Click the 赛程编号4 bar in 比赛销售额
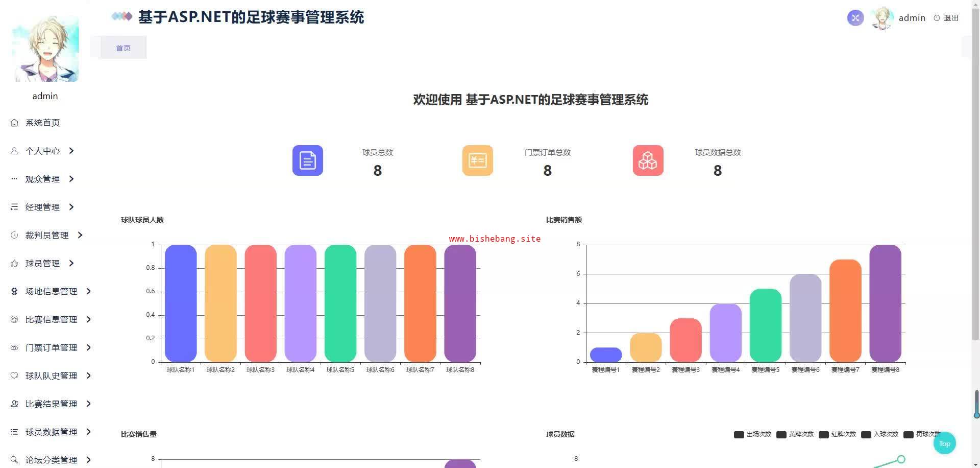Screen dimensions: 980x468 726,333
